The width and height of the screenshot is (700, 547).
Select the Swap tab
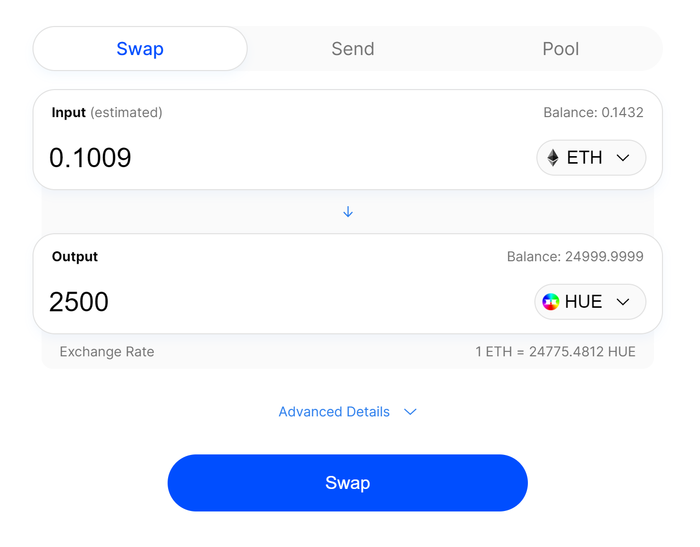(140, 49)
